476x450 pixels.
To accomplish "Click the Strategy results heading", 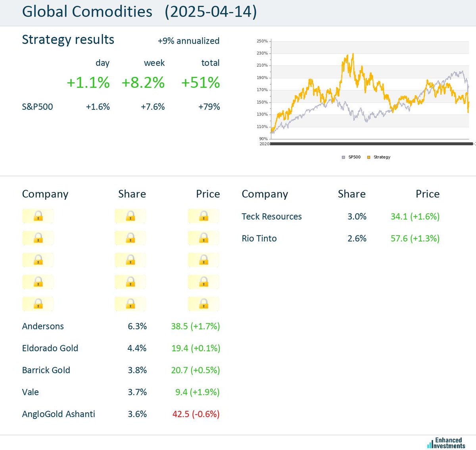I will tap(68, 40).
